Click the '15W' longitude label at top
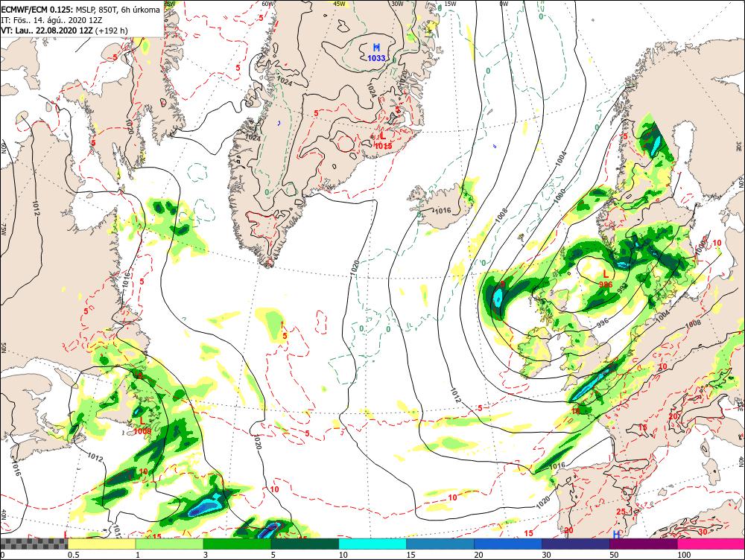745x560 pixels. (451, 4)
